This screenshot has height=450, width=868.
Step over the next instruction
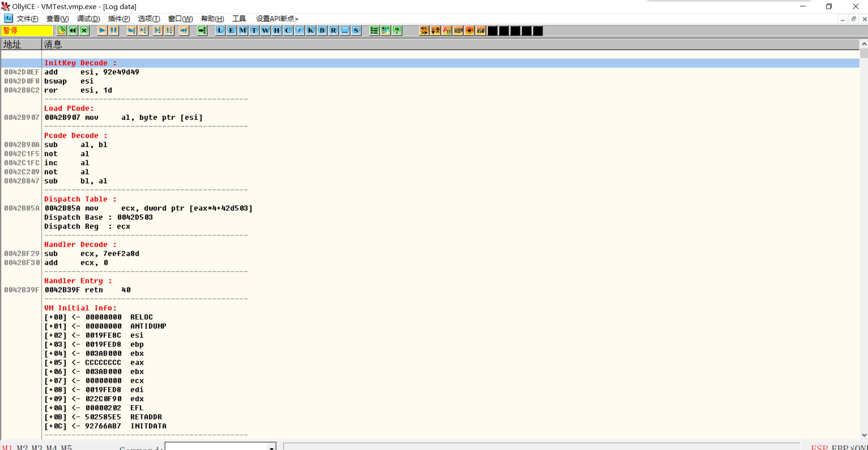coord(143,30)
